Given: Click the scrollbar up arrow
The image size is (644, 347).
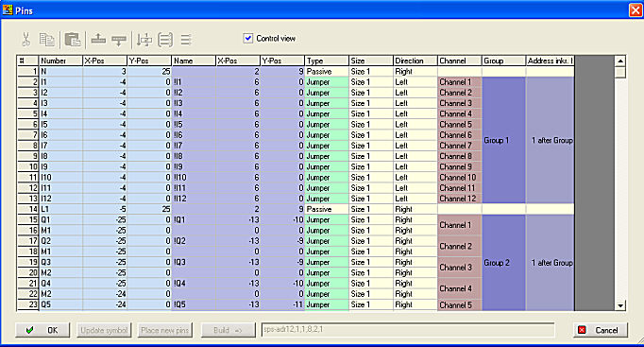Looking at the screenshot, I should (620, 61).
